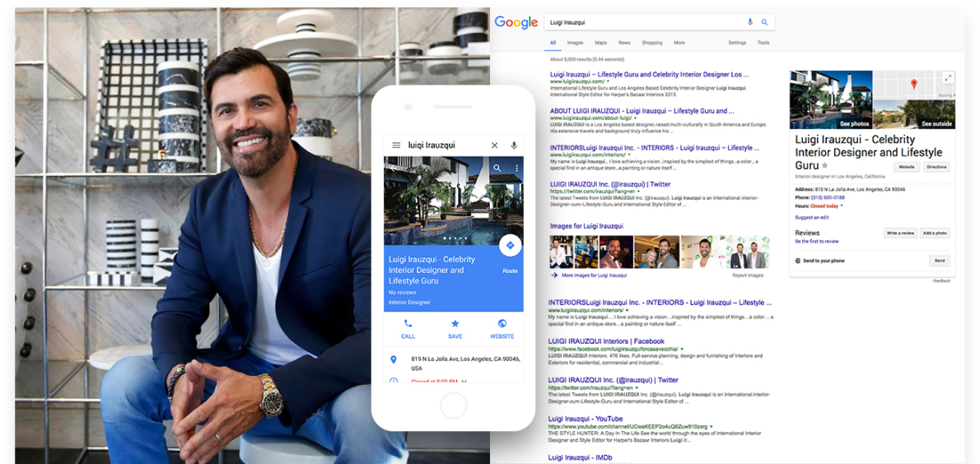Click the blue magnifier search icon on desktop
980x464 pixels.
pyautogui.click(x=763, y=22)
